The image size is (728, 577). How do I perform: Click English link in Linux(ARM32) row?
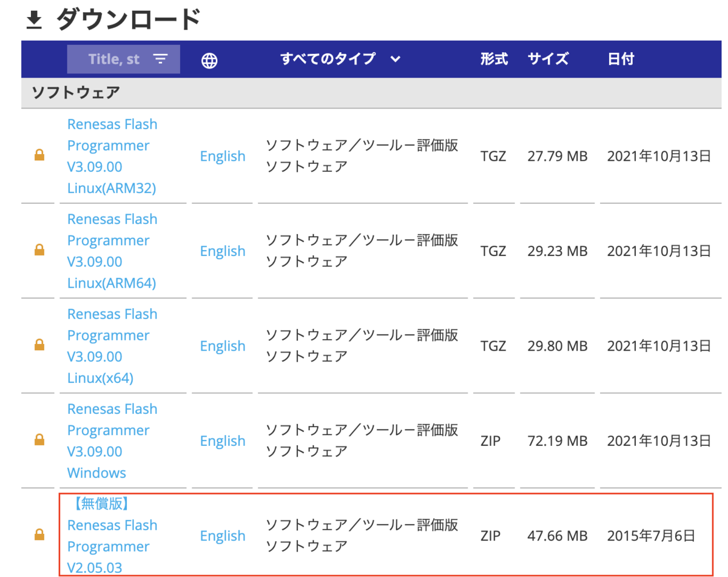[x=223, y=156]
